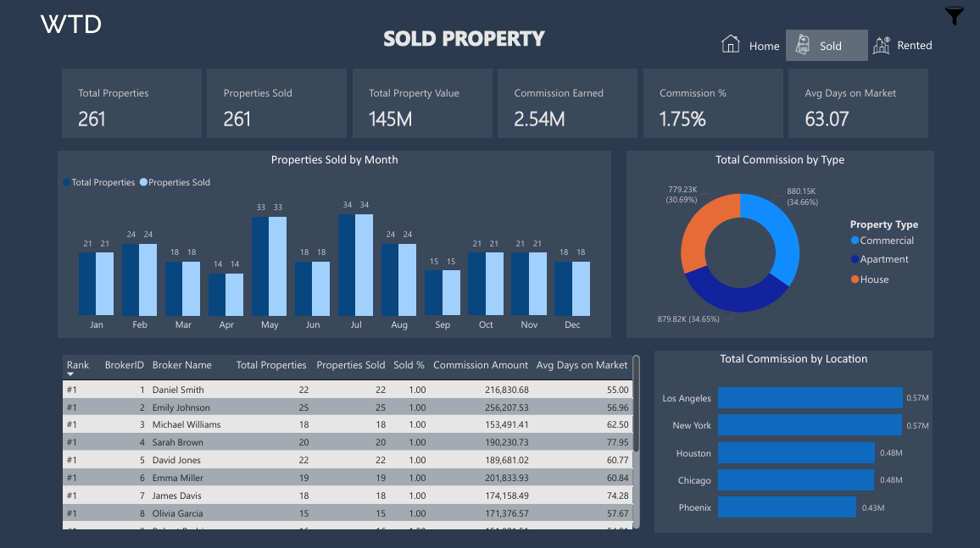Click the Total Property Value card
The width and height of the screenshot is (980, 548).
pyautogui.click(x=422, y=103)
